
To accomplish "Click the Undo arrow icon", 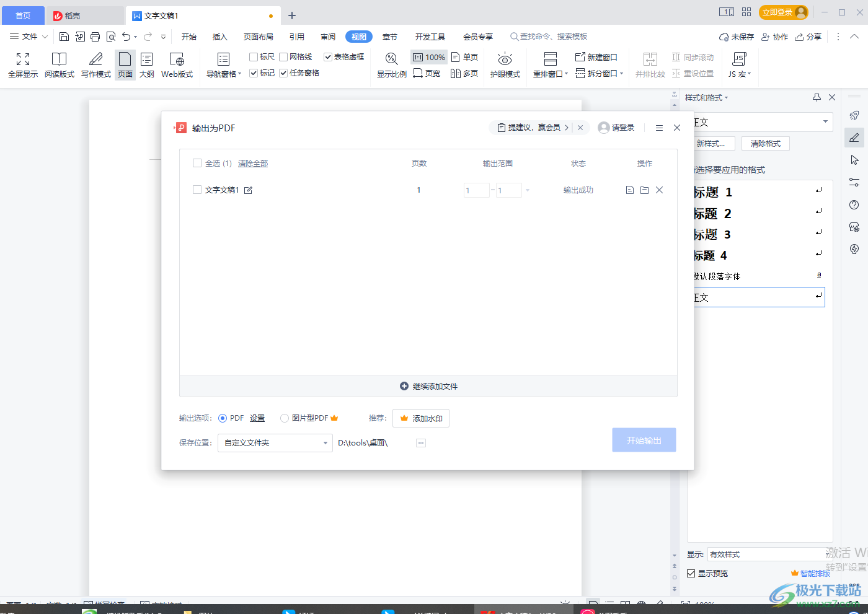I will pos(126,37).
